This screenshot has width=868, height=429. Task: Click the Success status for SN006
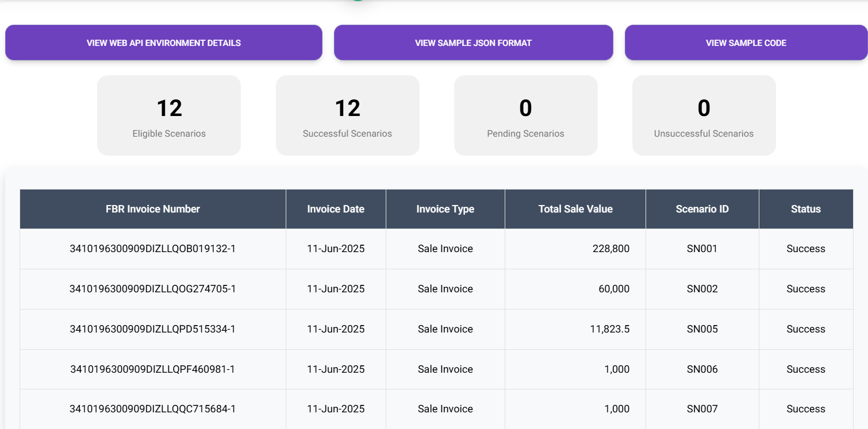point(805,369)
